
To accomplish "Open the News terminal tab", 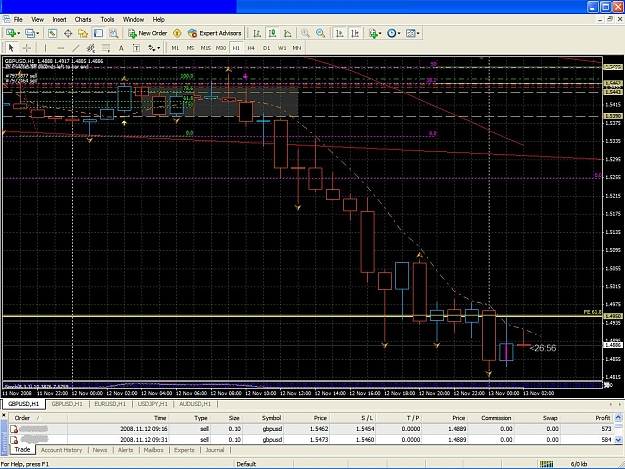I will pyautogui.click(x=100, y=450).
